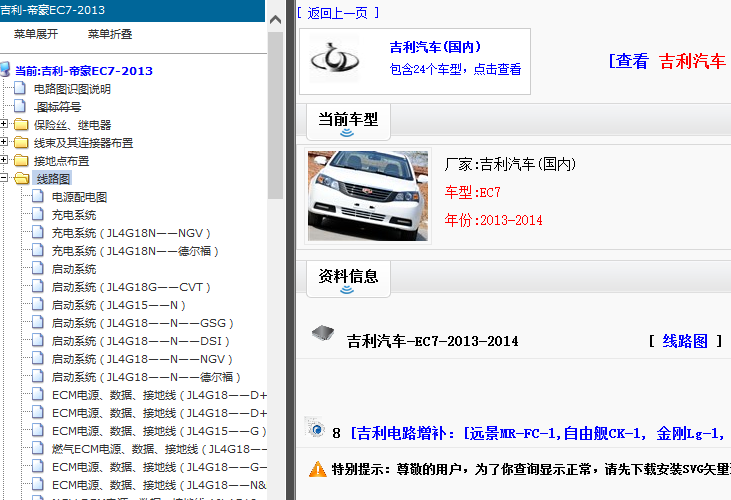Open 燃气ECM电源、数据、接地线 entry
This screenshot has height=500, width=731.
(159, 449)
